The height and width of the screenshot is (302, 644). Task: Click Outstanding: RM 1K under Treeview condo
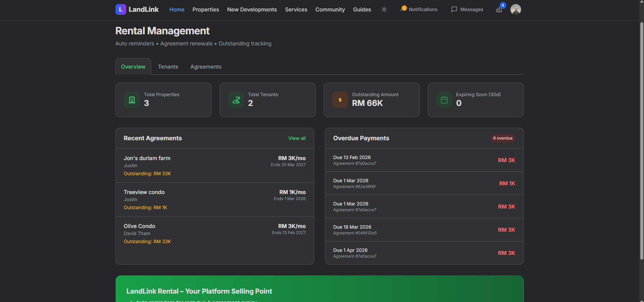pyautogui.click(x=145, y=207)
